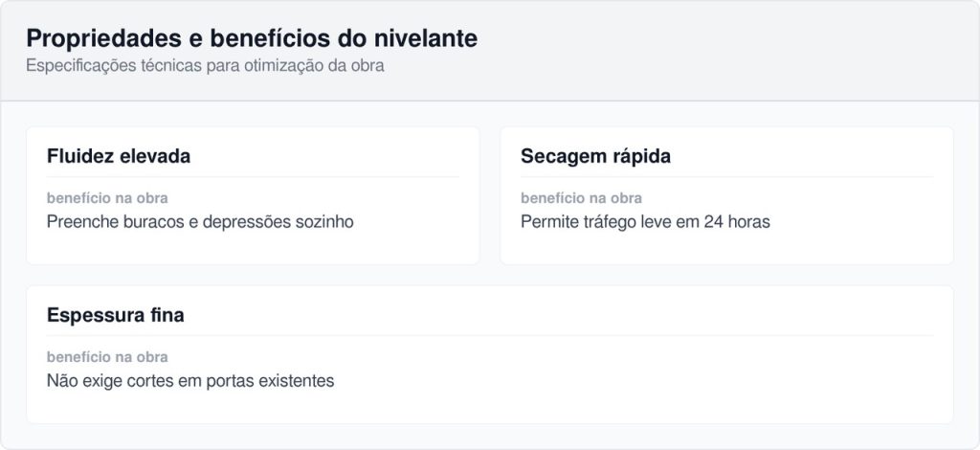Viewport: 980px width, 450px height.
Task: Click the divider line below "Secagem rápida"
Action: (x=726, y=177)
